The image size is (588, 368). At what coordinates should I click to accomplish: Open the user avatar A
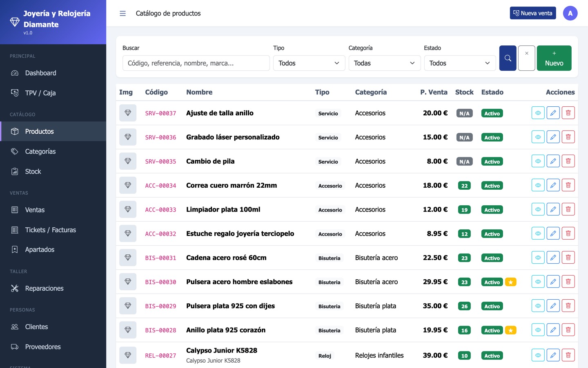[570, 13]
